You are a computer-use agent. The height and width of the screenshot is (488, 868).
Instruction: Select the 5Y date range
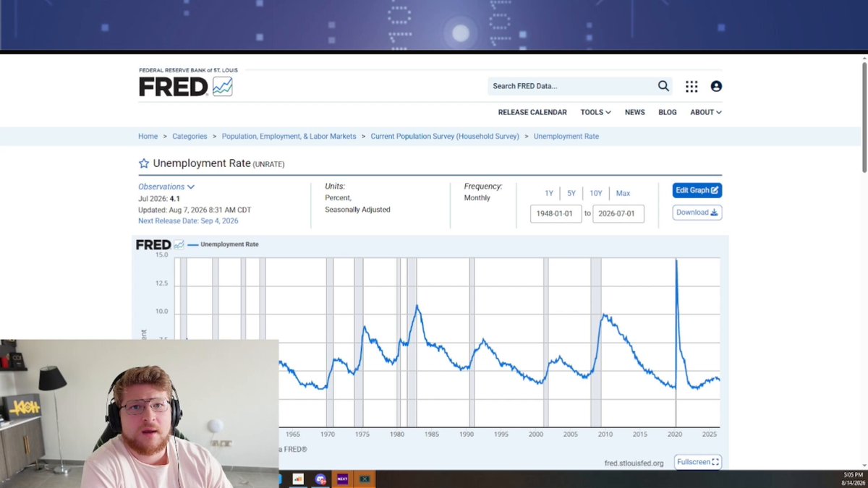click(571, 193)
